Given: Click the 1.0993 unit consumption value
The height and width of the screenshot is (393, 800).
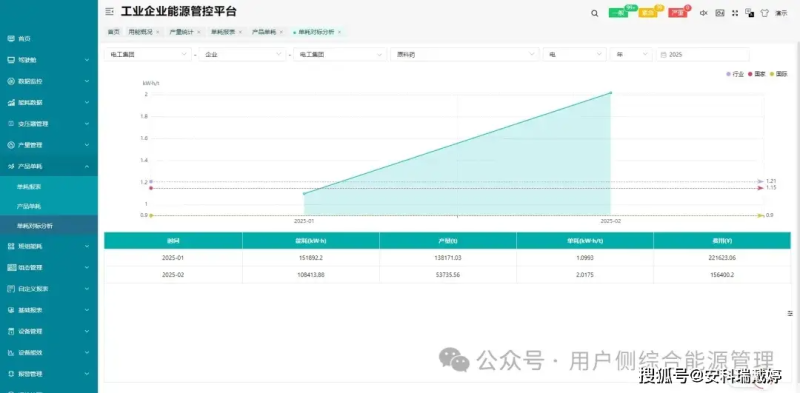Looking at the screenshot, I should pos(585,258).
